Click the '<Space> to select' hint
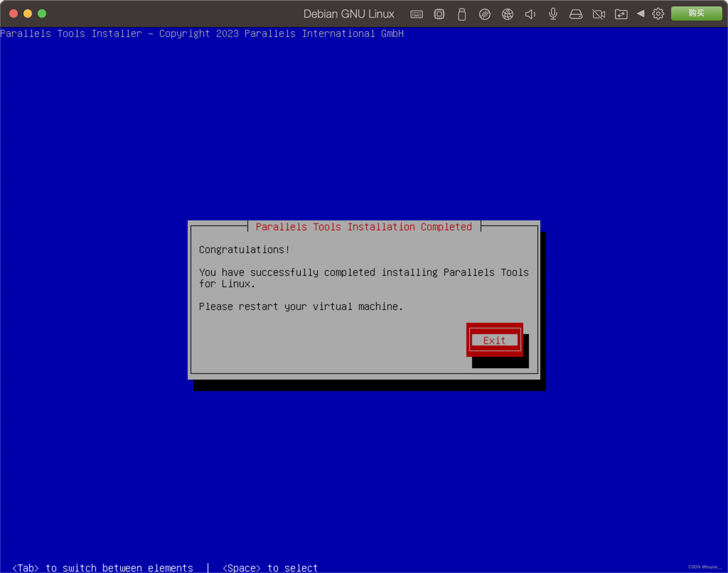The width and height of the screenshot is (728, 573). click(270, 568)
